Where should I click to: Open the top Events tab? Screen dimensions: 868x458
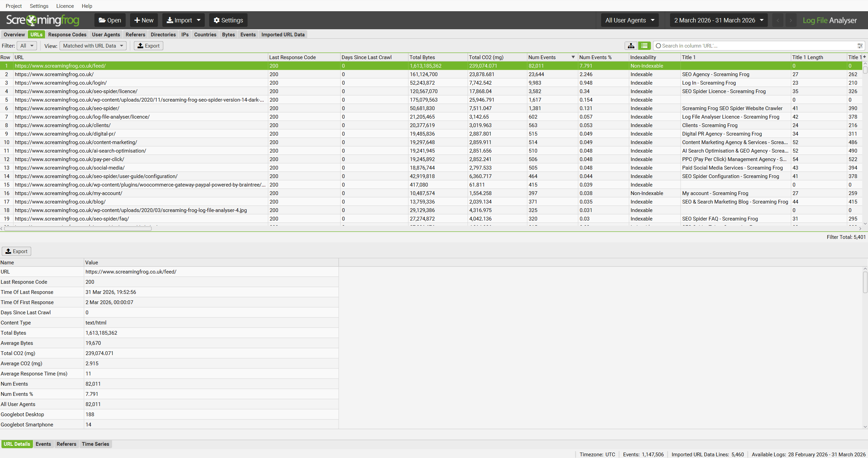coord(248,35)
